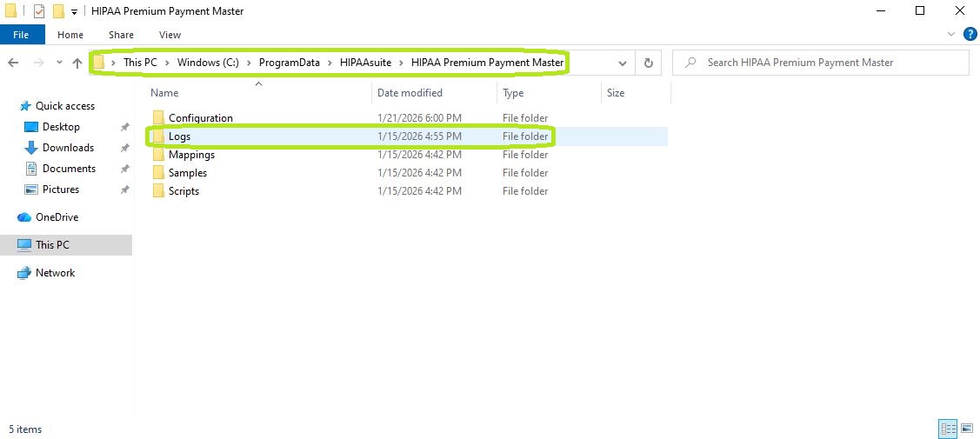Switch to the Home ribbon tab
980x439 pixels.
[x=70, y=35]
